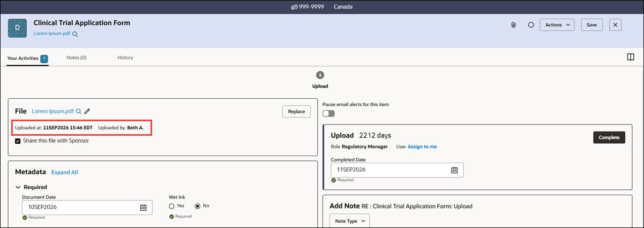644x228 pixels.
Task: Click uploaded timestamp 11SEP2026 15:46 EDT
Action: tap(68, 128)
